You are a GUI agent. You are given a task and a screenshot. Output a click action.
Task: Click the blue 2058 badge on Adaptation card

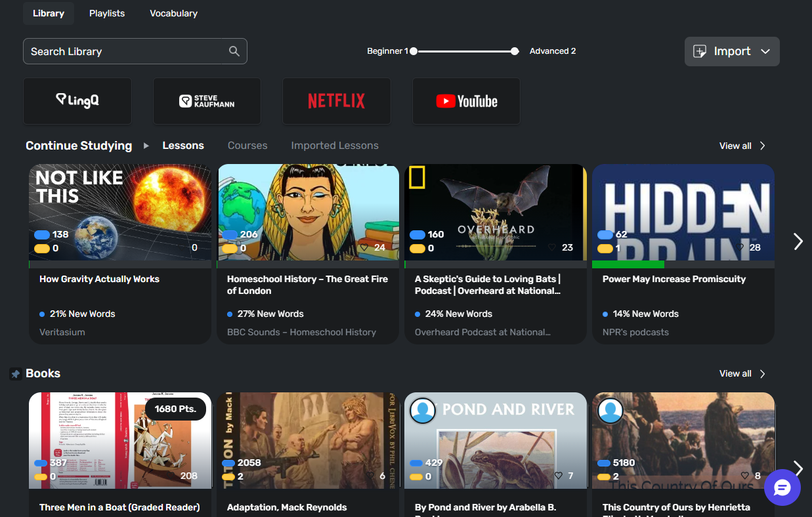(230, 463)
